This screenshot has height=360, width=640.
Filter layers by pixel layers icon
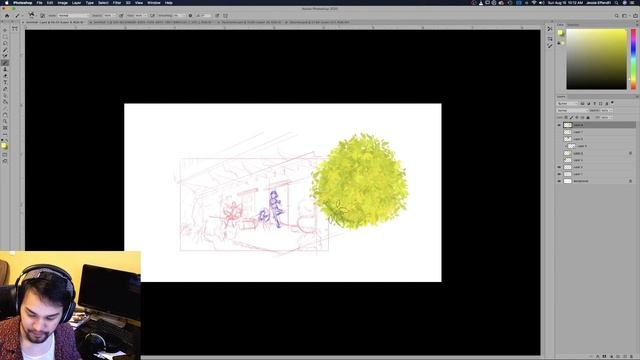pyautogui.click(x=582, y=104)
